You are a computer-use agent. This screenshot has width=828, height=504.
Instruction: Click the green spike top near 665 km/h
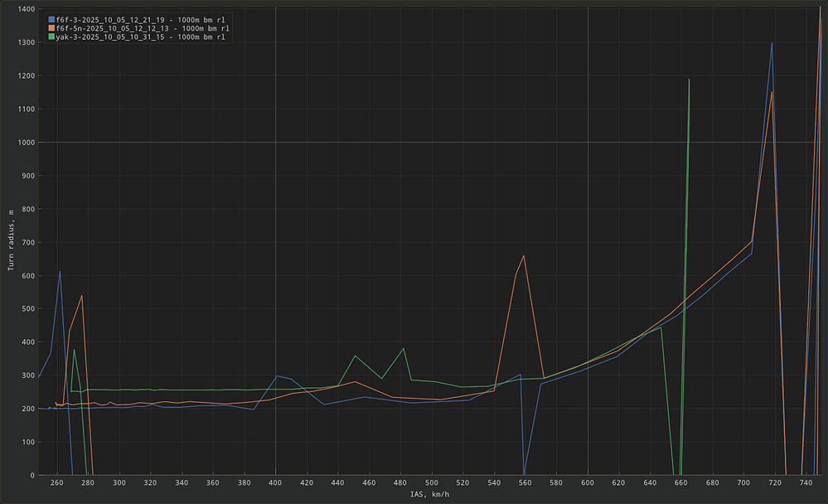coord(689,80)
